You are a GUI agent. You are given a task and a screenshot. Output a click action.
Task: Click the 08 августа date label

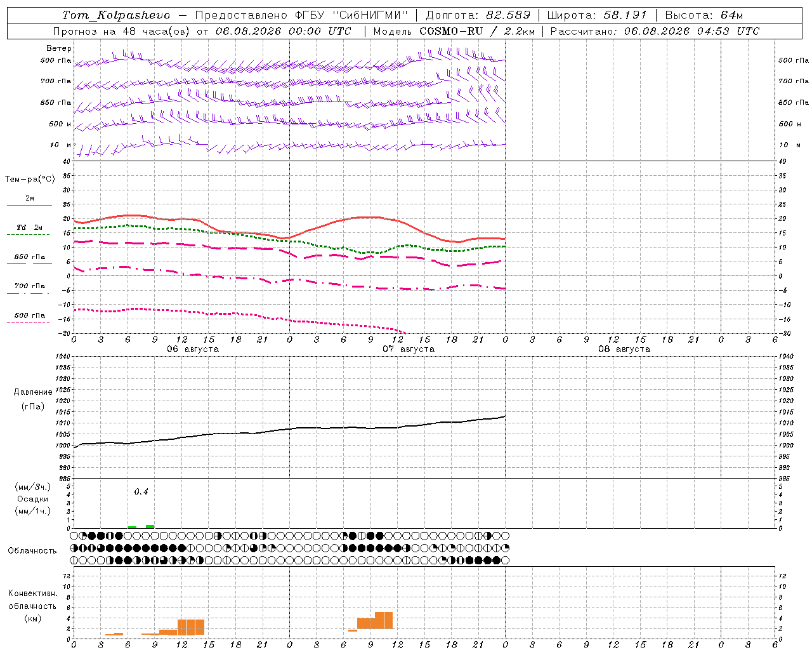click(624, 349)
